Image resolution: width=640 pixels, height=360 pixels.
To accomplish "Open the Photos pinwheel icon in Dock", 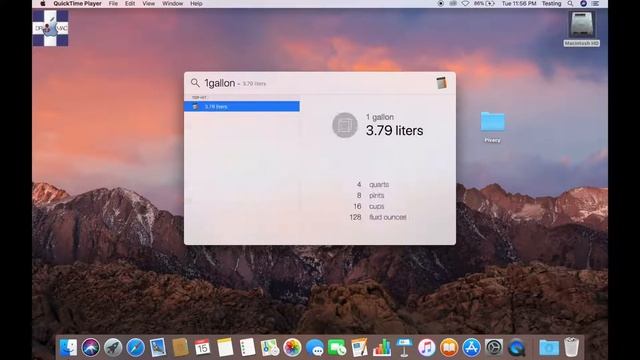I will click(x=292, y=348).
